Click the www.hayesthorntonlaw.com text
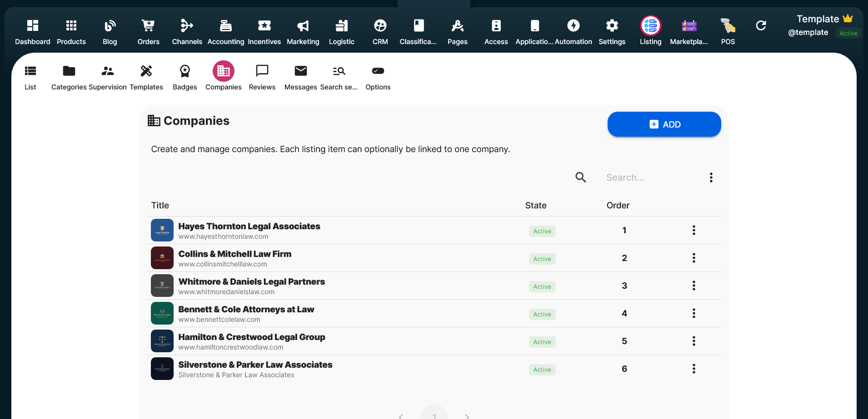Screen dimensions: 868x419 tap(224, 237)
